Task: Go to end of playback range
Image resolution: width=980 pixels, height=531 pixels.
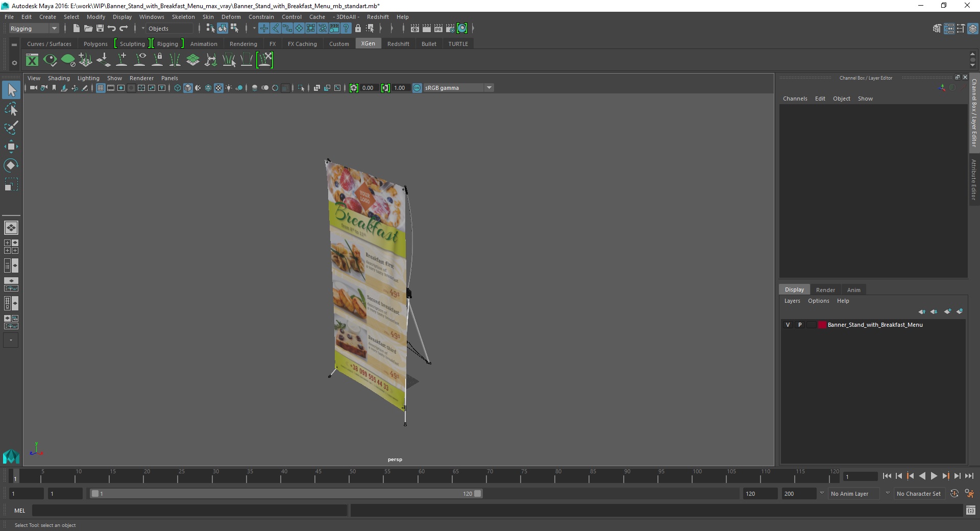Action: point(969,476)
